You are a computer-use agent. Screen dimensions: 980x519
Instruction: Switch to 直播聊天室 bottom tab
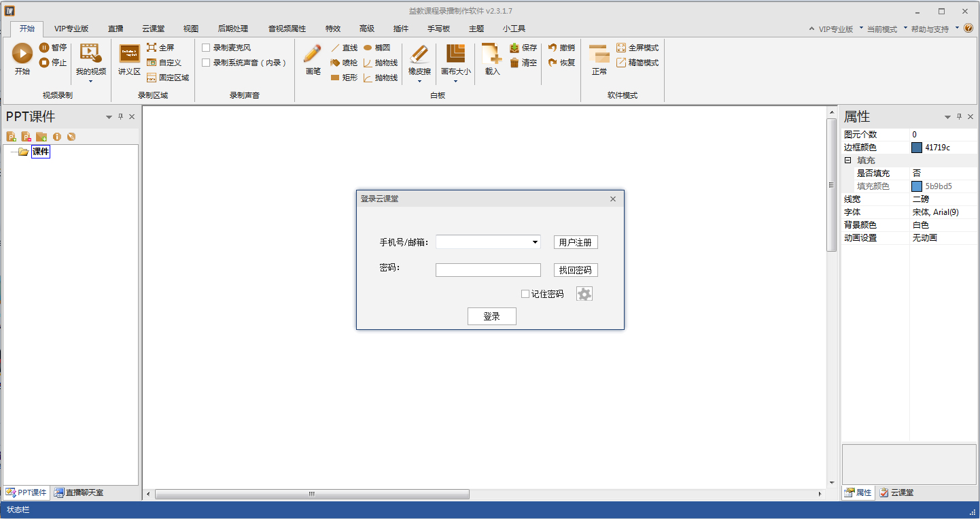point(79,492)
